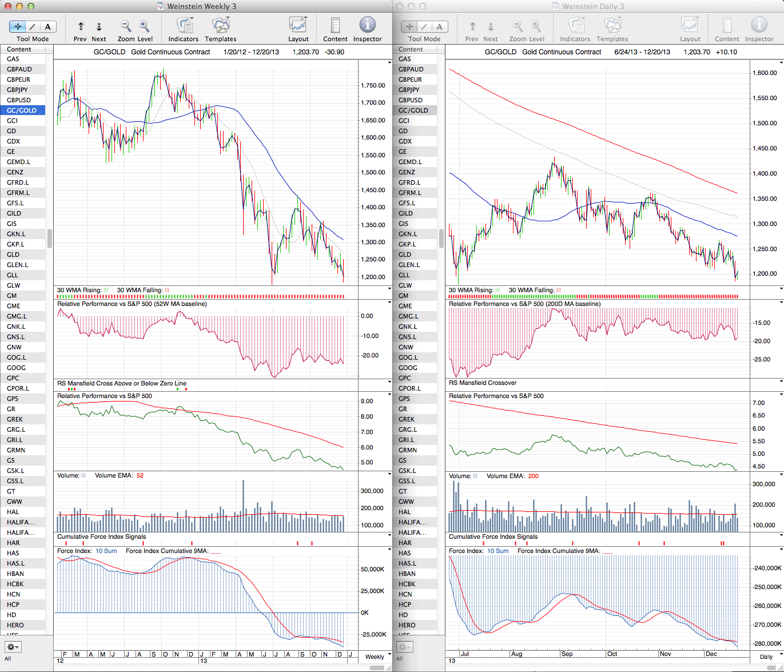784x672 pixels.
Task: Open the Inspector in the Weekly window
Action: pyautogui.click(x=367, y=26)
